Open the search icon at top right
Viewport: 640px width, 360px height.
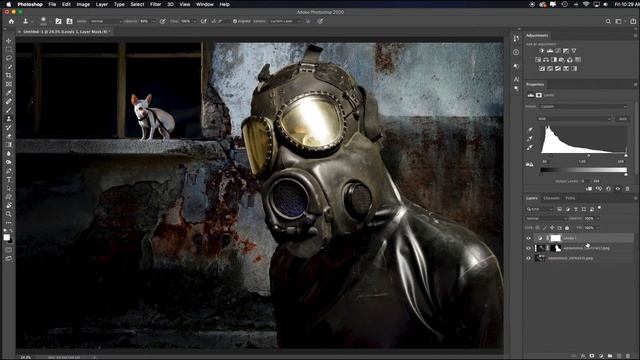(x=608, y=21)
